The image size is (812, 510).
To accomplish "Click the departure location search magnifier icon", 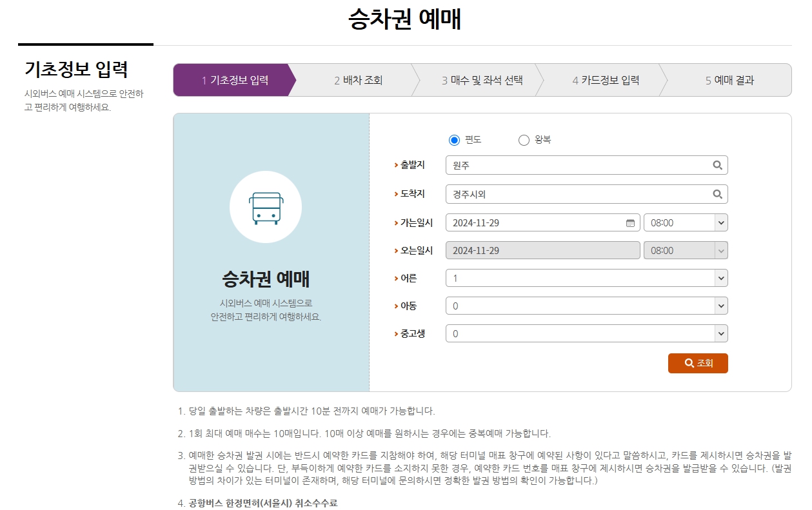I will [717, 164].
